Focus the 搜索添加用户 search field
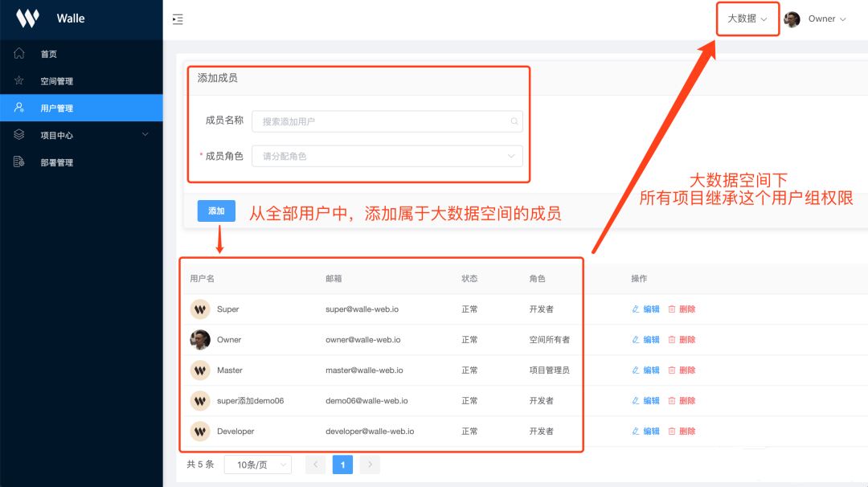This screenshot has height=487, width=868. click(x=387, y=121)
